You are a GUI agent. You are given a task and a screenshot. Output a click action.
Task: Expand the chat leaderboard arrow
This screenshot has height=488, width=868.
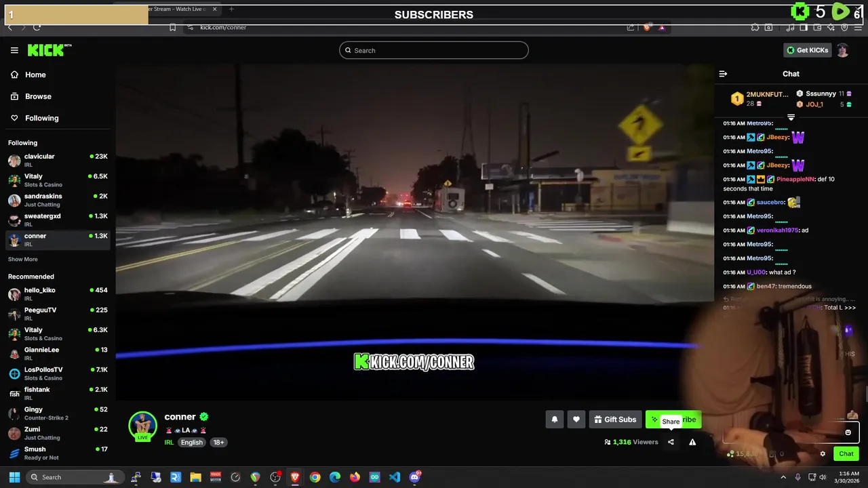tap(791, 117)
